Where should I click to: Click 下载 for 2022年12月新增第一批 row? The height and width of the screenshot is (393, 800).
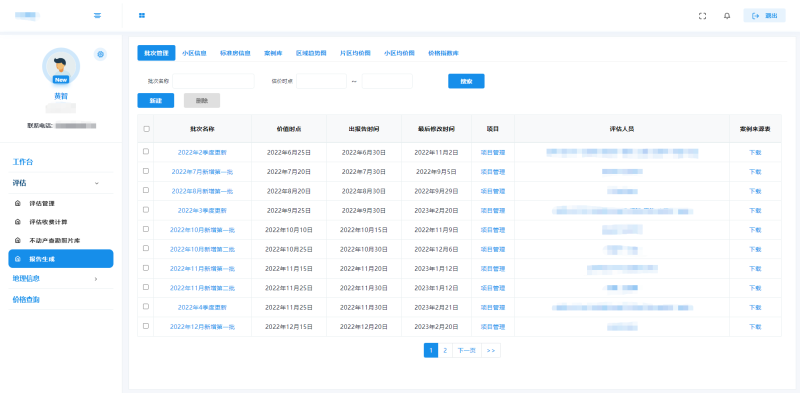tap(755, 327)
